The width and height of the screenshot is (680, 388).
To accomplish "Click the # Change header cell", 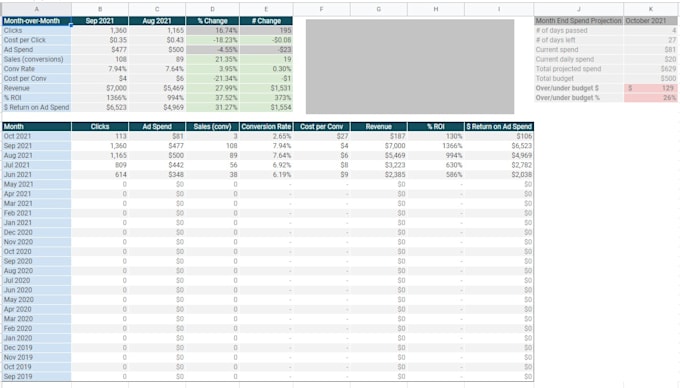I will (x=266, y=21).
